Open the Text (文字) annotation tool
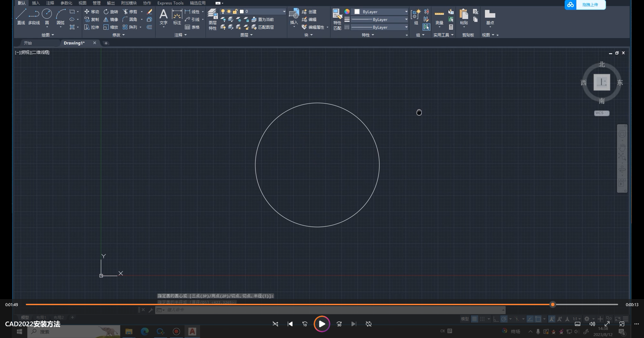The height and width of the screenshot is (338, 644). point(163,15)
